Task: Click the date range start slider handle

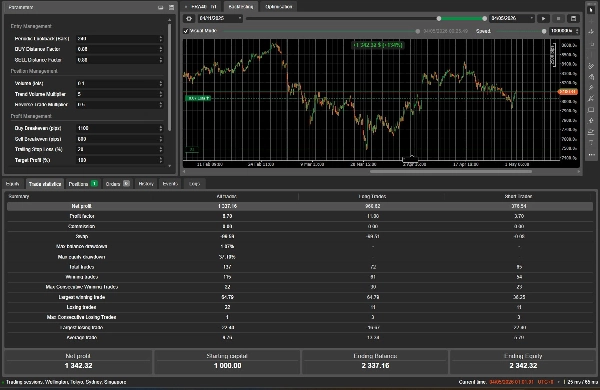Action: pyautogui.click(x=439, y=18)
